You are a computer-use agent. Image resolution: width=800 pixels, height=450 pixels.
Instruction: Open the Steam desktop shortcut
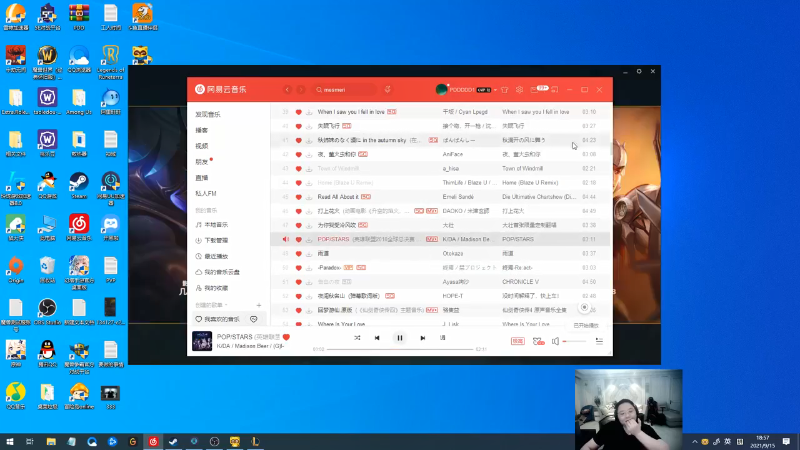tap(79, 185)
